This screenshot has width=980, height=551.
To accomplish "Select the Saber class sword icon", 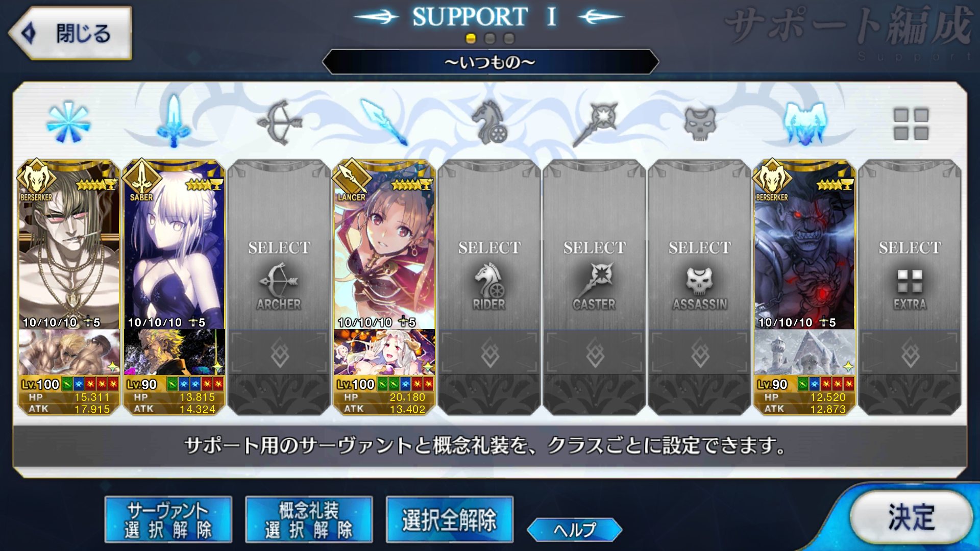I will pyautogui.click(x=174, y=121).
